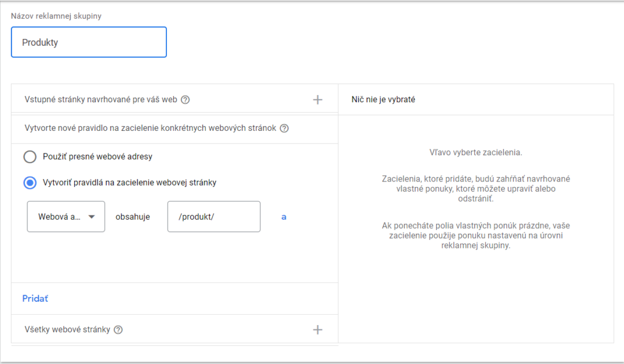
Task: Collapse Vytvorte nové pravidlo section header
Action: coord(175,128)
